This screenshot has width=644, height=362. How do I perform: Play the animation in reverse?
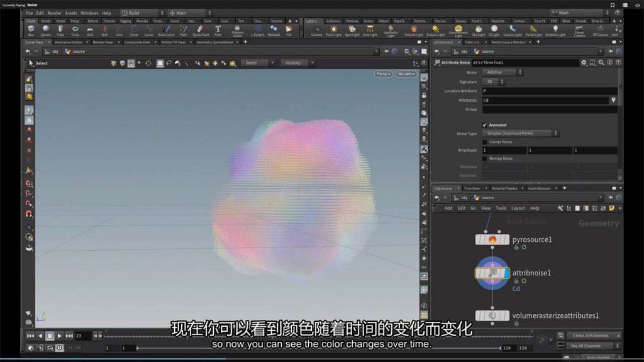coord(40,336)
